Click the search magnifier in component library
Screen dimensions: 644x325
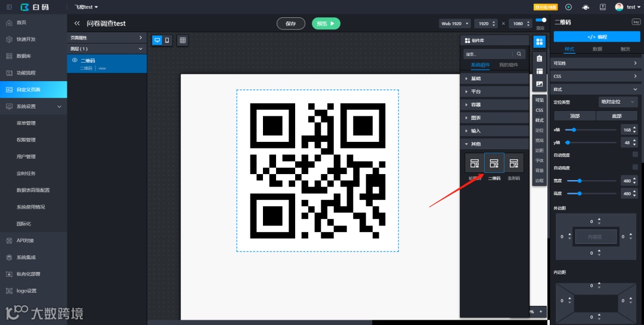(x=519, y=54)
